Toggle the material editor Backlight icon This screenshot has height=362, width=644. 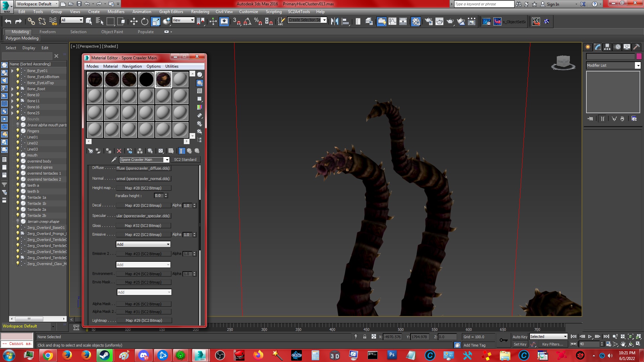200,83
